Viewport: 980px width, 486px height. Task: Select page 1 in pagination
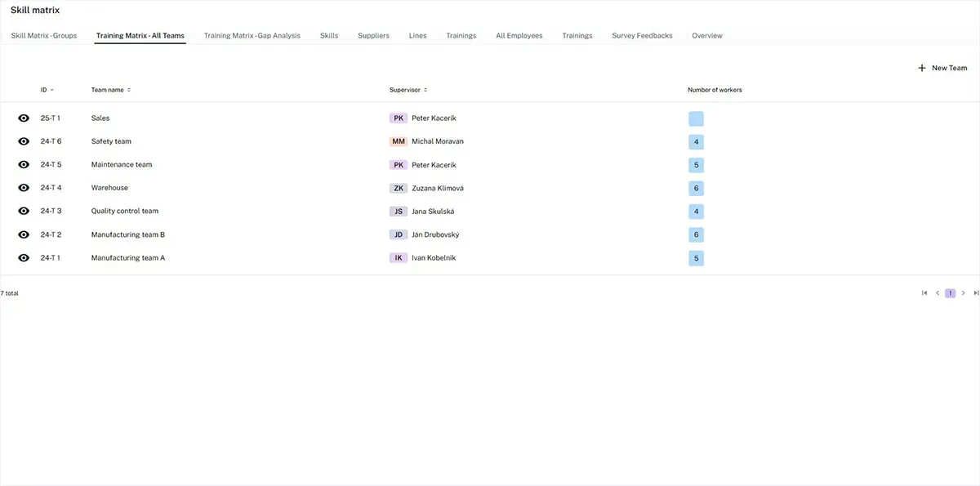click(x=951, y=293)
